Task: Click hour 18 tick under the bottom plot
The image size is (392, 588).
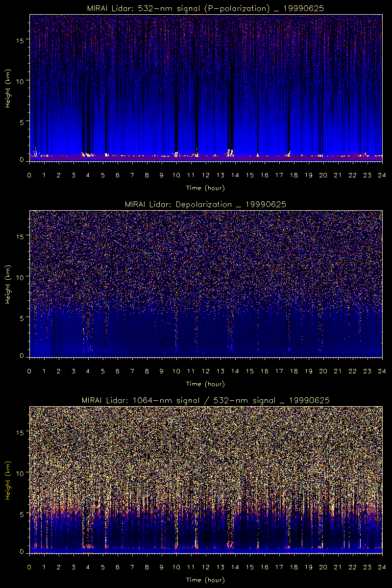Action: click(x=294, y=567)
